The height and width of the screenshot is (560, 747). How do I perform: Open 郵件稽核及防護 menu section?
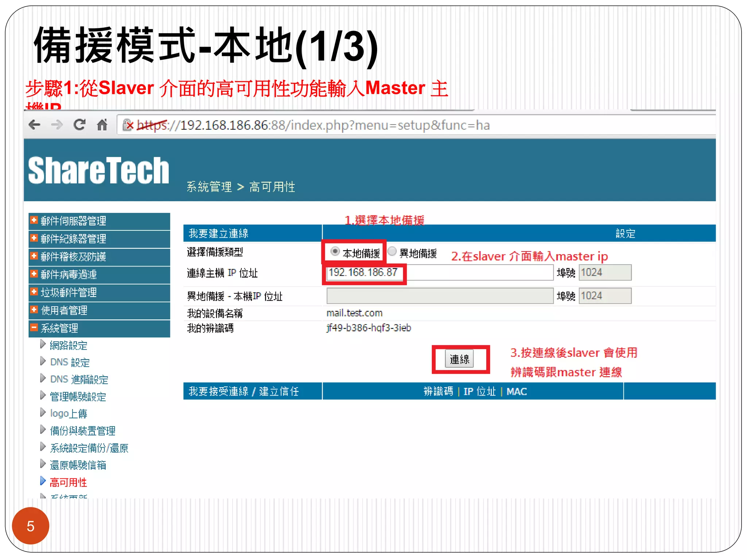[x=99, y=257]
